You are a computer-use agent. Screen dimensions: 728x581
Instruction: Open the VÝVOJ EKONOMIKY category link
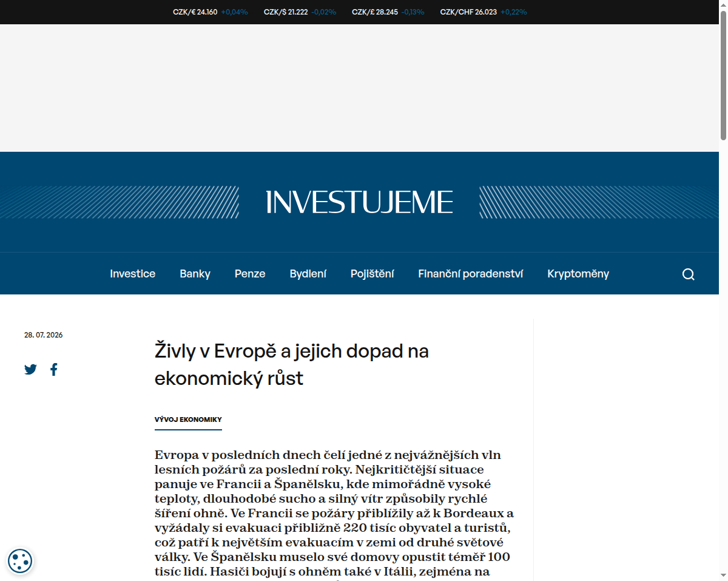tap(188, 420)
